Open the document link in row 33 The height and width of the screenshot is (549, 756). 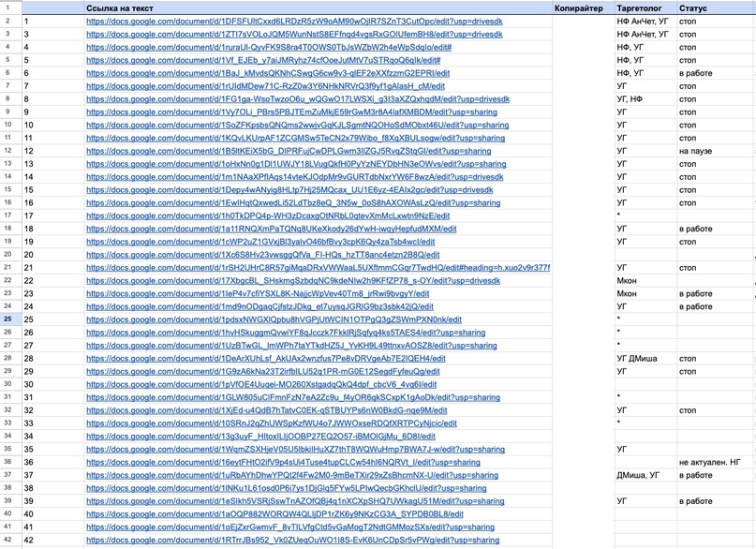(x=272, y=423)
